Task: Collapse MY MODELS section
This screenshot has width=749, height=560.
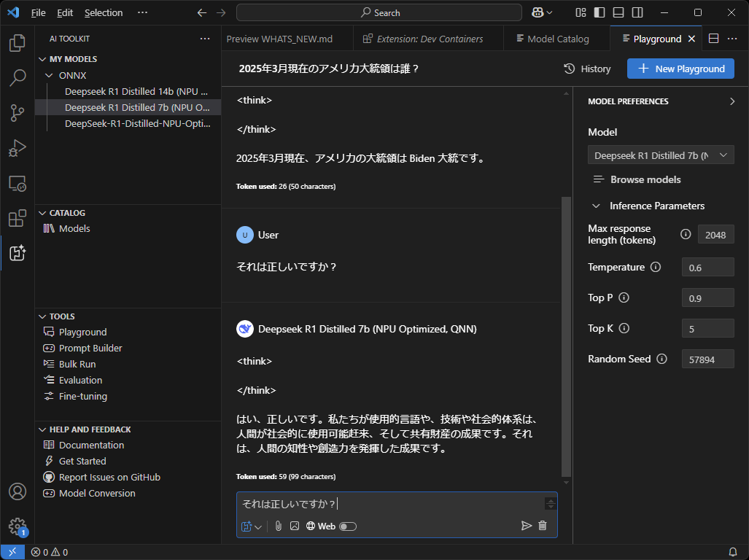Action: (x=42, y=59)
